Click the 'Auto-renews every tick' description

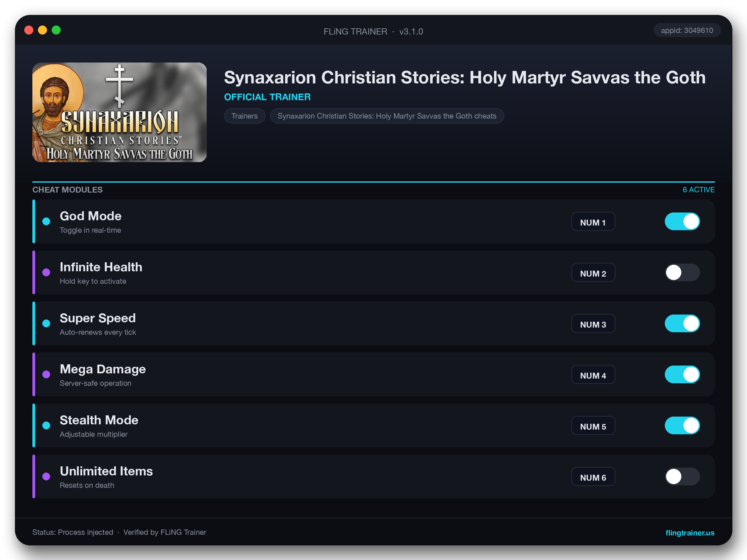click(98, 332)
